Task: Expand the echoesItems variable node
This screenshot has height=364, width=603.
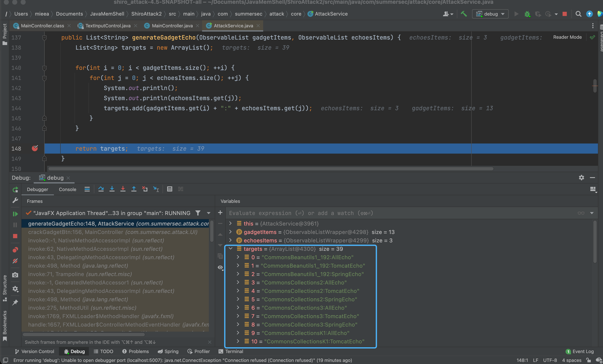Action: (230, 240)
